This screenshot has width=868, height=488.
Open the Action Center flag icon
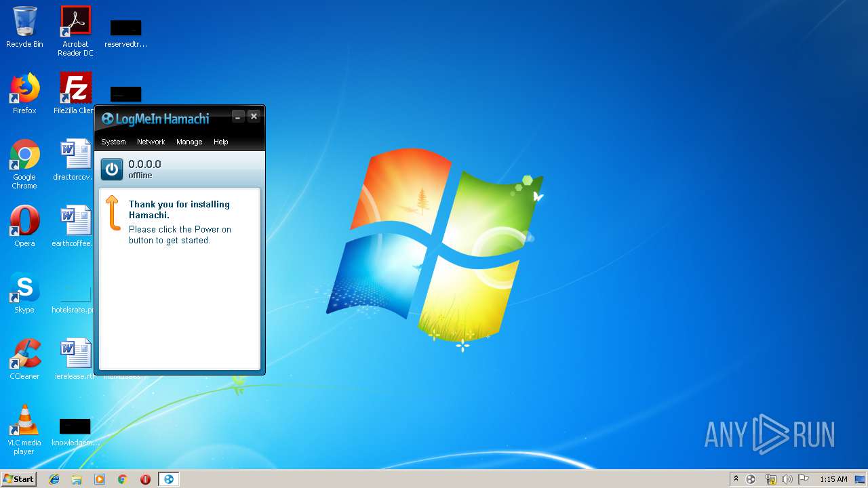(x=804, y=479)
